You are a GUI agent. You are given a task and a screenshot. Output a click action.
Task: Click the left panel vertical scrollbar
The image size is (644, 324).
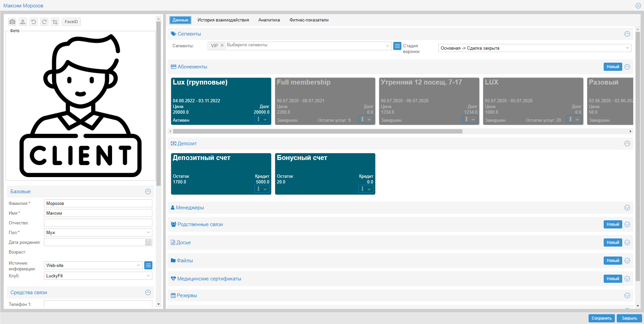[158, 103]
